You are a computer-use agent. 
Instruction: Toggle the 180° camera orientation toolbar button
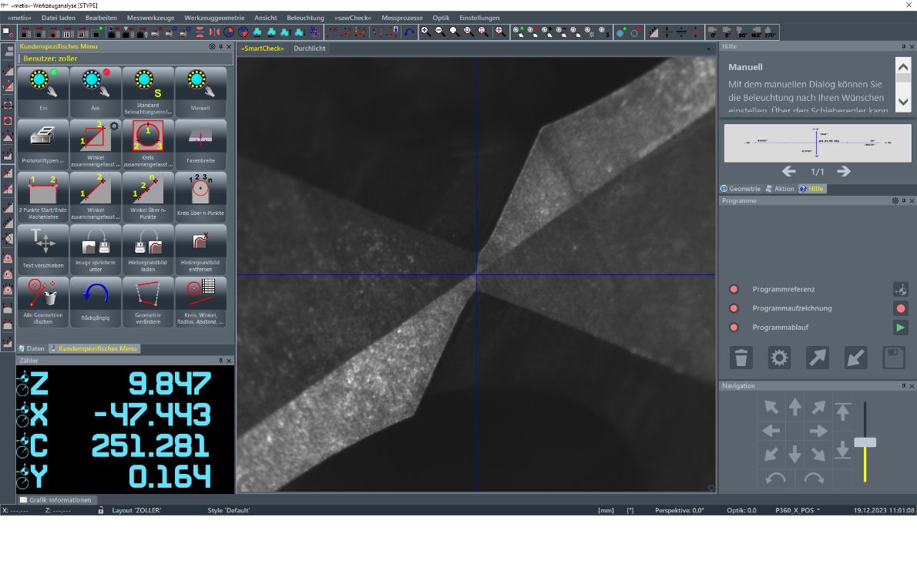[756, 32]
